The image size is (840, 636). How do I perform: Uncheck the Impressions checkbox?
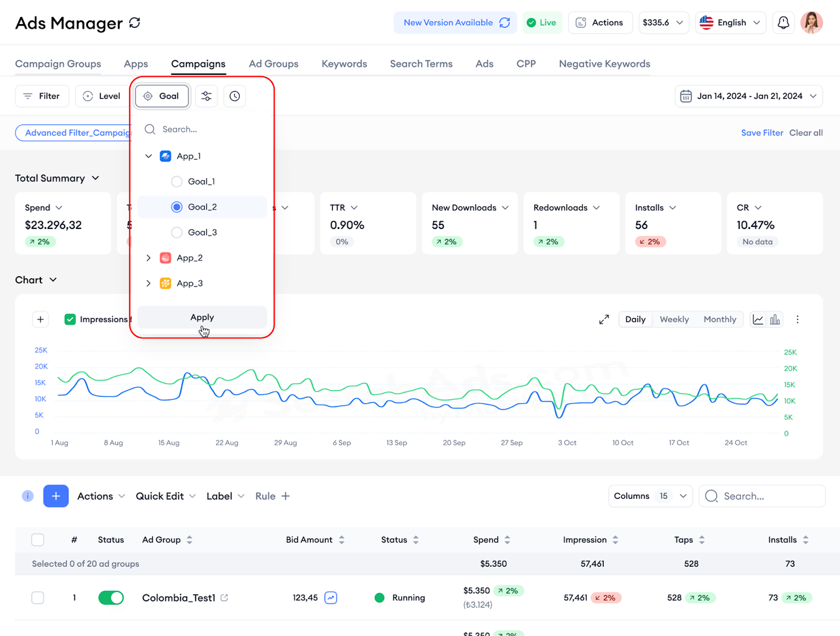[x=70, y=319]
